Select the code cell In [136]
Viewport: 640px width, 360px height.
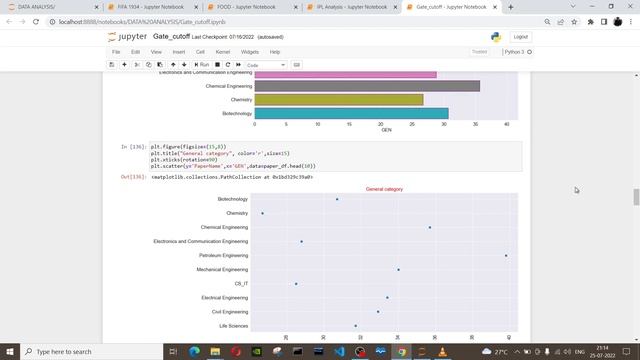point(336,156)
